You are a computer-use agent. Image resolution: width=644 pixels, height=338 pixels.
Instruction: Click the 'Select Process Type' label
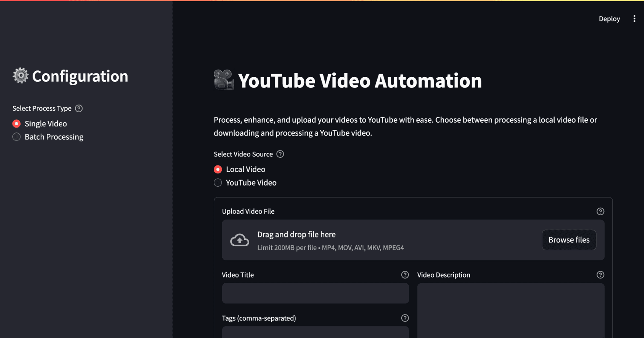coord(42,108)
